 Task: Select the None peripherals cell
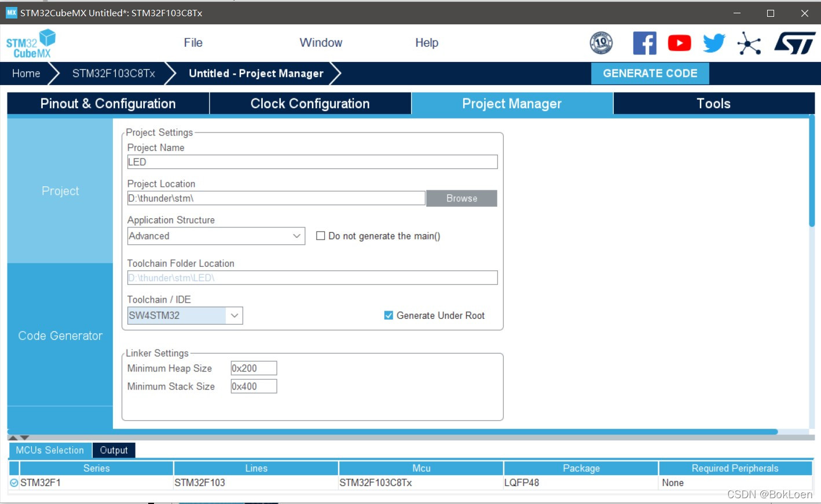pos(735,483)
